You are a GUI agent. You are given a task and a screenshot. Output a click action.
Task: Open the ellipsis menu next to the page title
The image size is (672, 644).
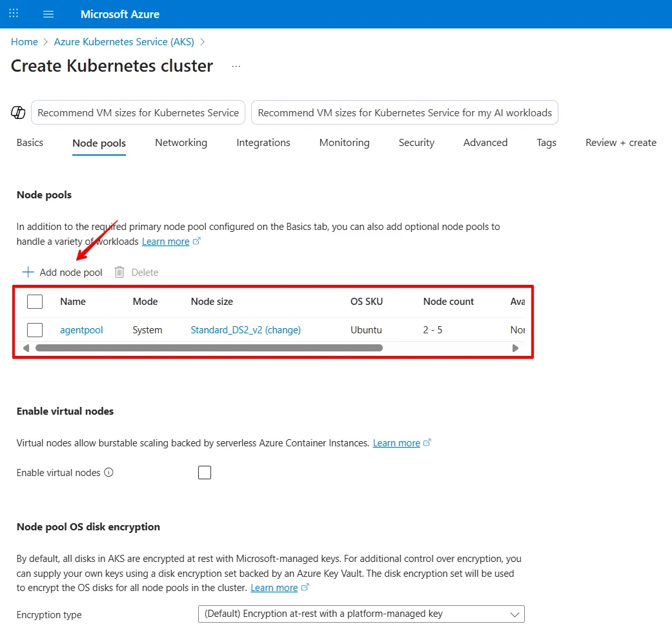pos(236,67)
